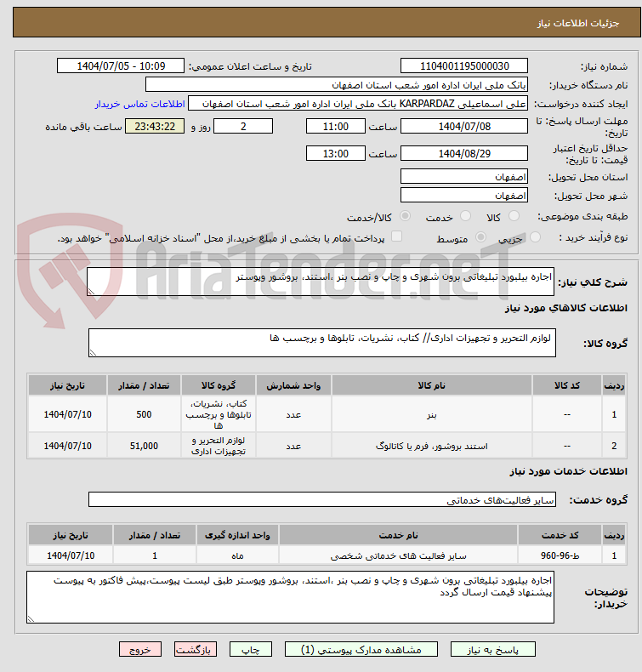Click the جزئیات اطلاعات نیاز page title

(x=578, y=23)
